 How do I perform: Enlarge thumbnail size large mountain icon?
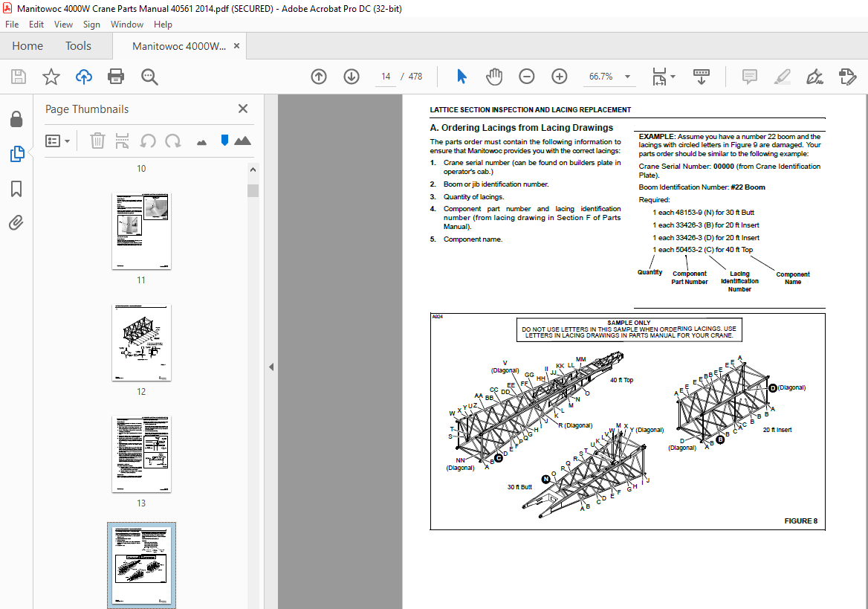coord(242,141)
